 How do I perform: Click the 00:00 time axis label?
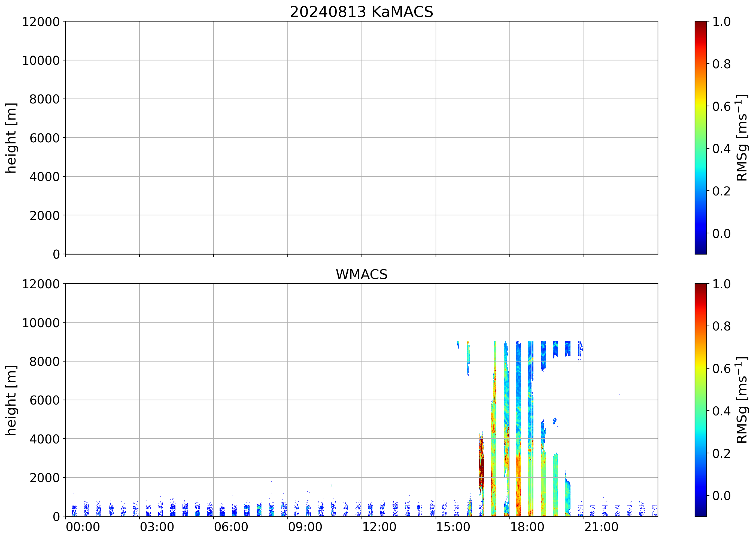click(83, 527)
